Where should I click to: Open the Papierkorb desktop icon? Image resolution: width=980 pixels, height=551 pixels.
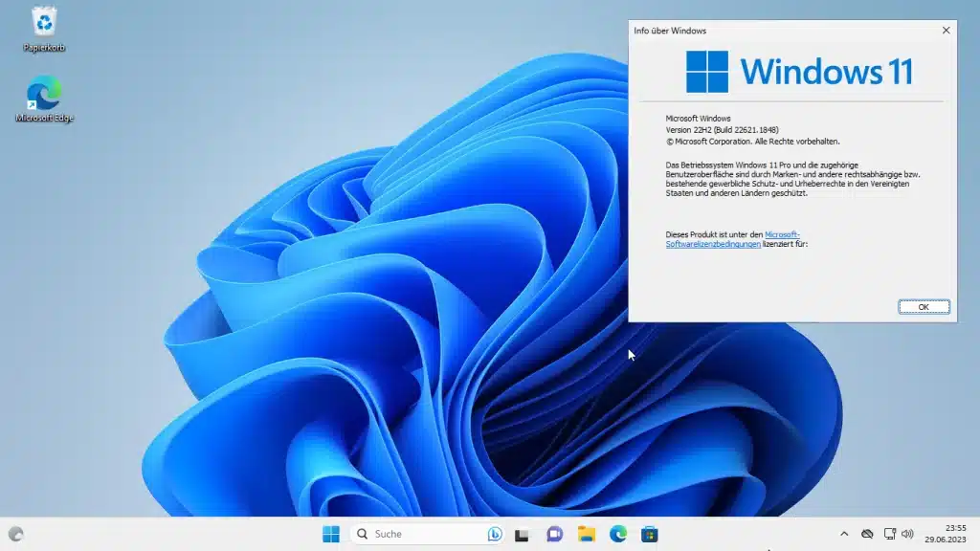44,29
